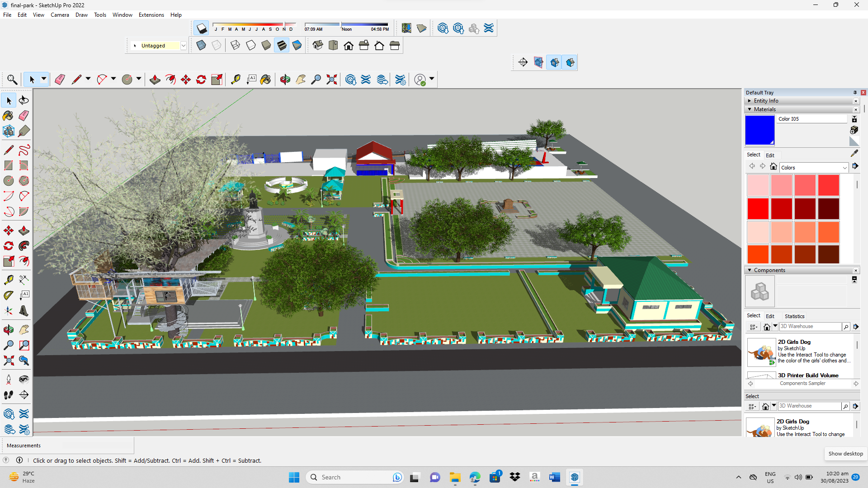Screen dimensions: 868x488
Task: Open the Extensions menu
Action: tap(151, 15)
